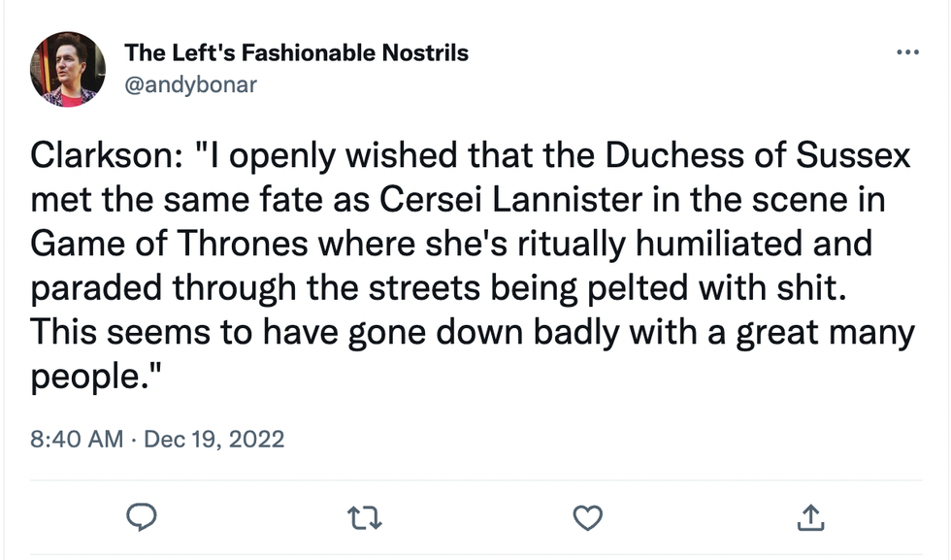951x560 pixels.
Task: Click the 8:40 AM timestamp
Action: [77, 439]
